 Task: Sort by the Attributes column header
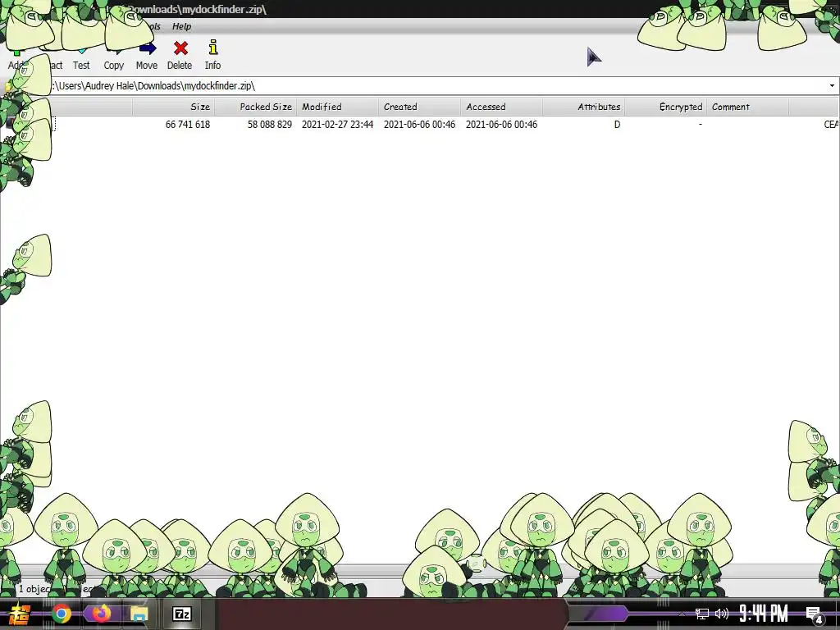coord(584,107)
